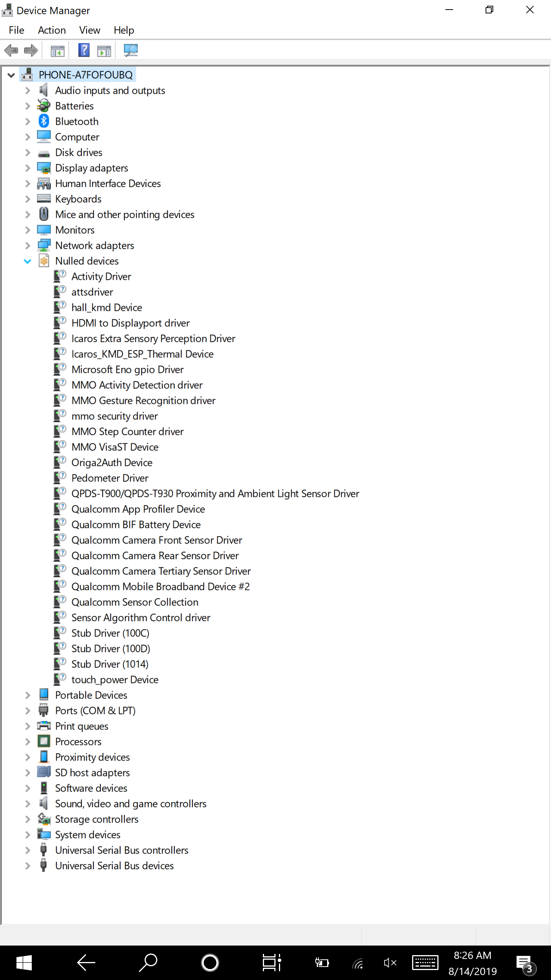Open the Cortana circle on taskbar
Viewport: 551px width, 980px height.
click(x=210, y=963)
